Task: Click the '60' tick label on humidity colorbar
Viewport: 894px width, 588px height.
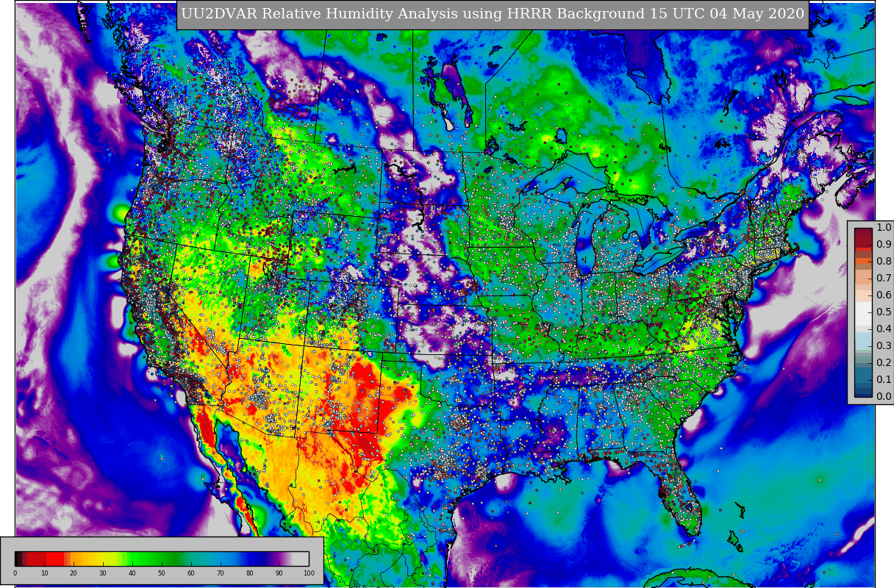Action: [x=191, y=573]
